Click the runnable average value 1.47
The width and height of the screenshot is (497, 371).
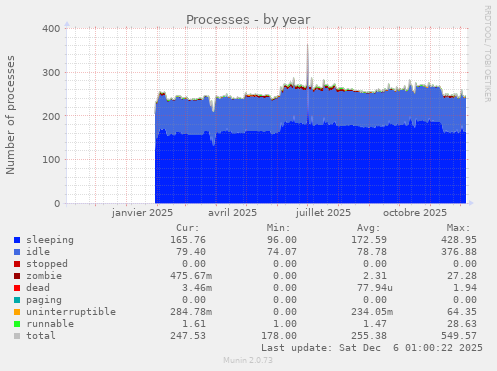tap(375, 324)
